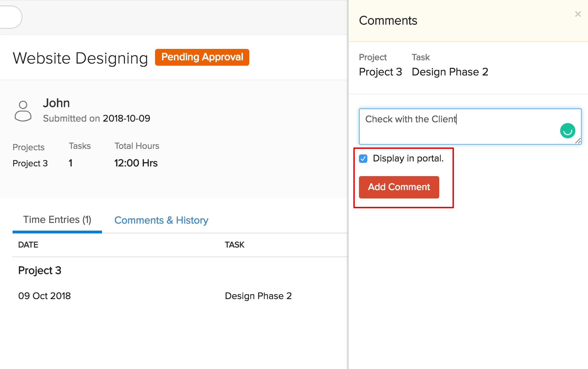Open the Comments & History tab
The width and height of the screenshot is (588, 369).
(x=161, y=220)
